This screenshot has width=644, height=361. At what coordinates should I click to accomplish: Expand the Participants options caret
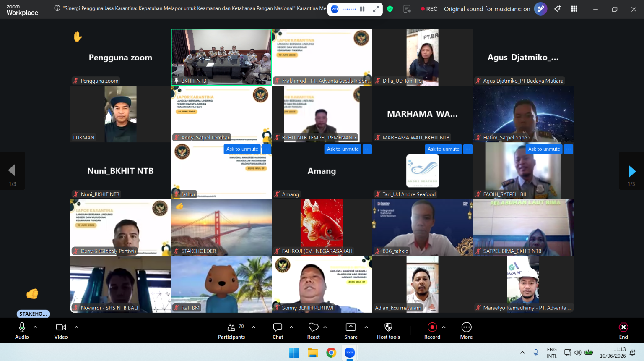tap(253, 327)
